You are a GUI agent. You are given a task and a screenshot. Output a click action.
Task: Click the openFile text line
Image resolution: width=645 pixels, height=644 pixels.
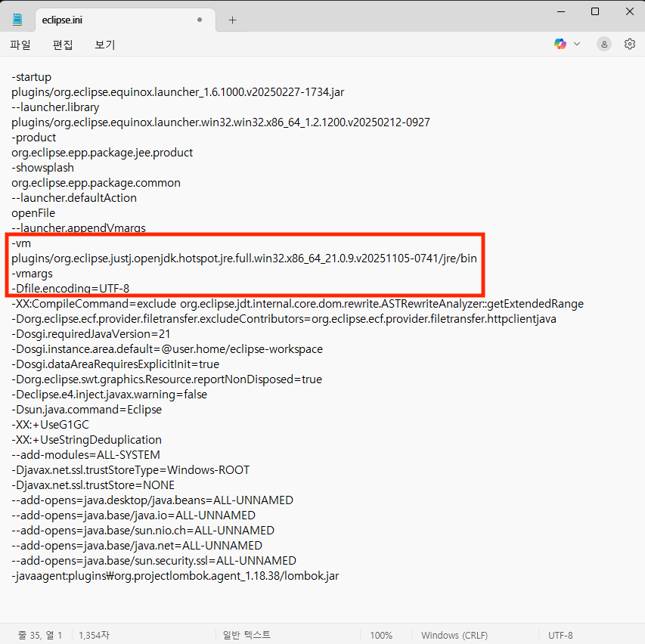click(33, 212)
